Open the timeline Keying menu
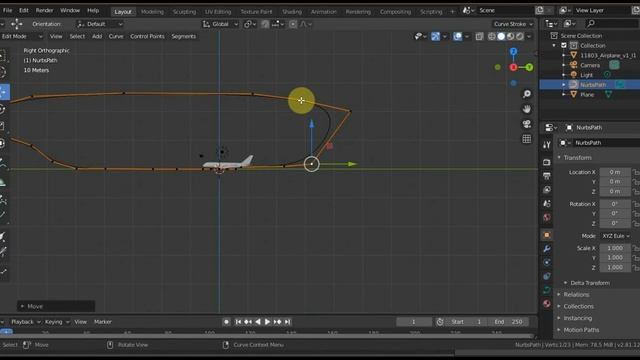640x360 pixels. click(56, 322)
